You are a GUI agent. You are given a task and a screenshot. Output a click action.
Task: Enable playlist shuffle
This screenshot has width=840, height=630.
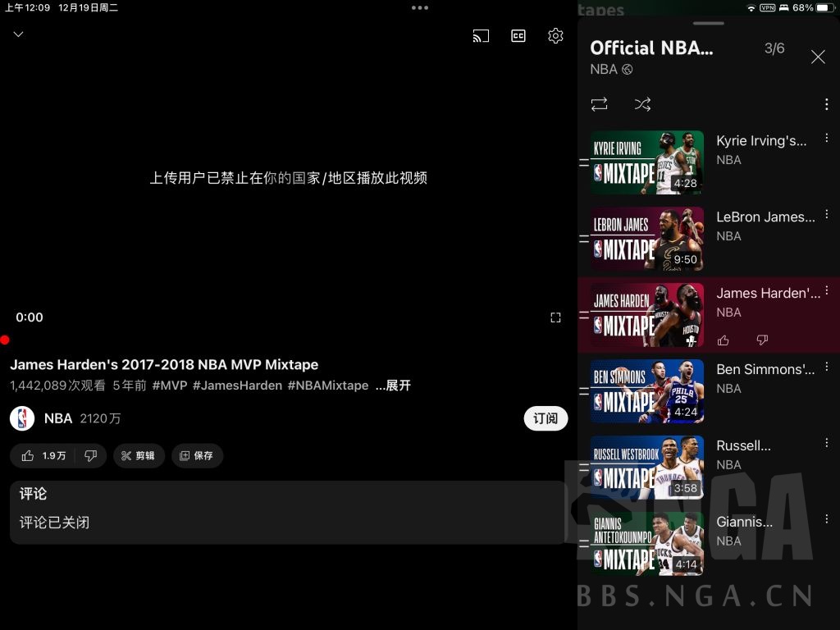tap(642, 104)
